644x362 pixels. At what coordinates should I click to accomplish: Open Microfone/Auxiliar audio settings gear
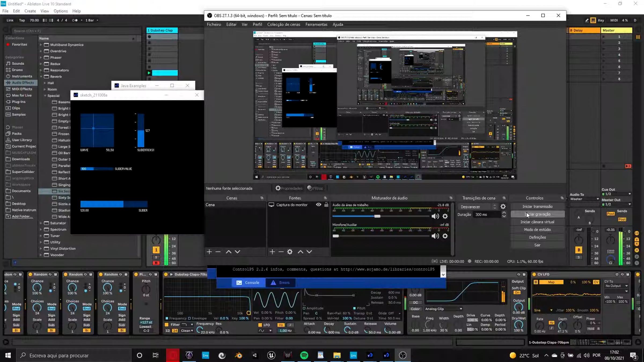coord(445,236)
